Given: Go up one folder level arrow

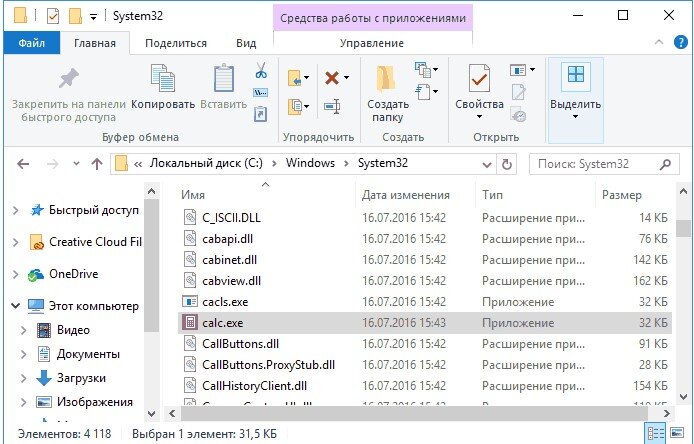Looking at the screenshot, I should (x=96, y=164).
